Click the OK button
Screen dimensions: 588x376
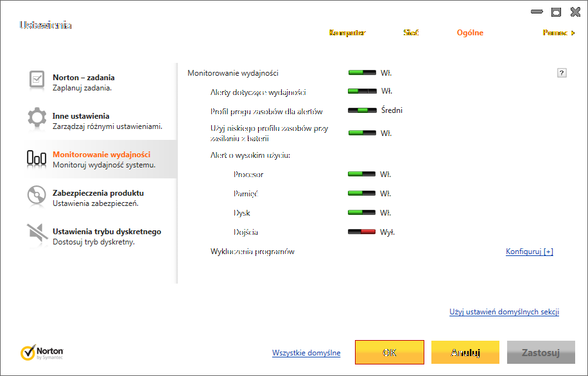pyautogui.click(x=389, y=352)
